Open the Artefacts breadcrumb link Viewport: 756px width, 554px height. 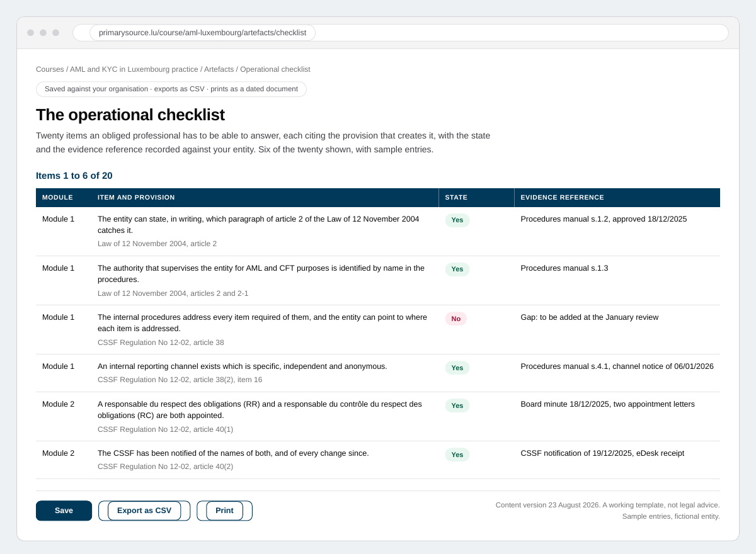[219, 69]
